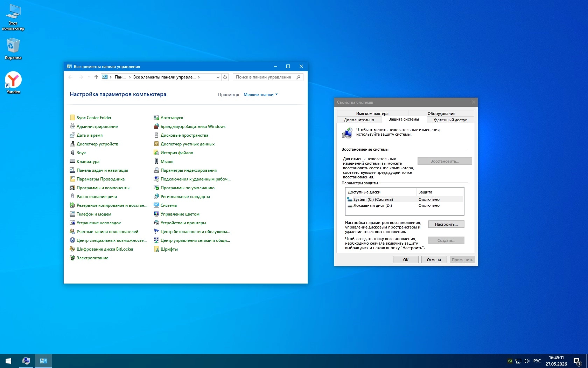Image resolution: width=588 pixels, height=368 pixels.
Task: Open Windows Defender Firewall icon
Action: click(x=156, y=127)
